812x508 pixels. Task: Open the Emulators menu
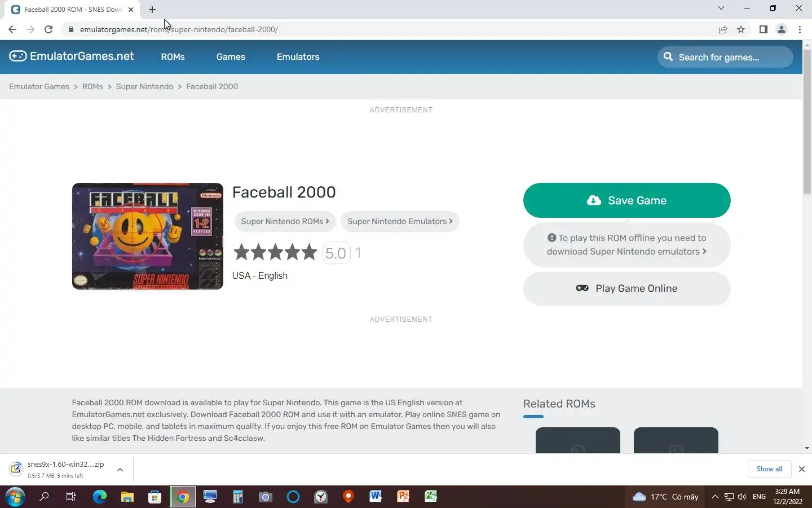click(x=298, y=57)
